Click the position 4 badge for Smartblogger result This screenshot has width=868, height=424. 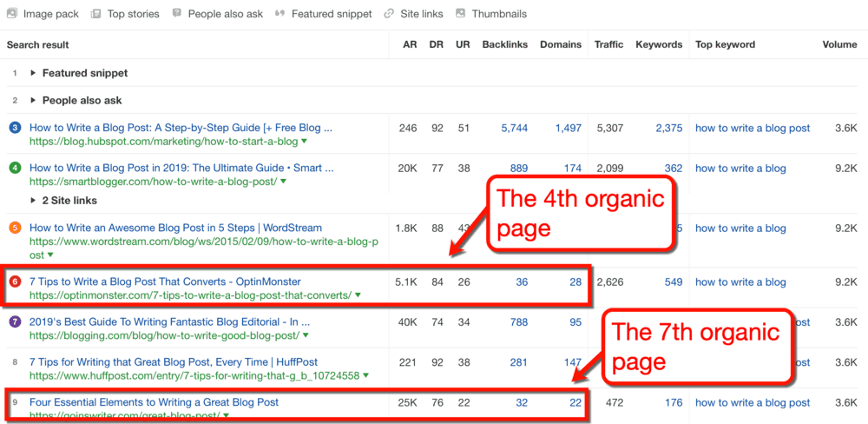coord(15,169)
